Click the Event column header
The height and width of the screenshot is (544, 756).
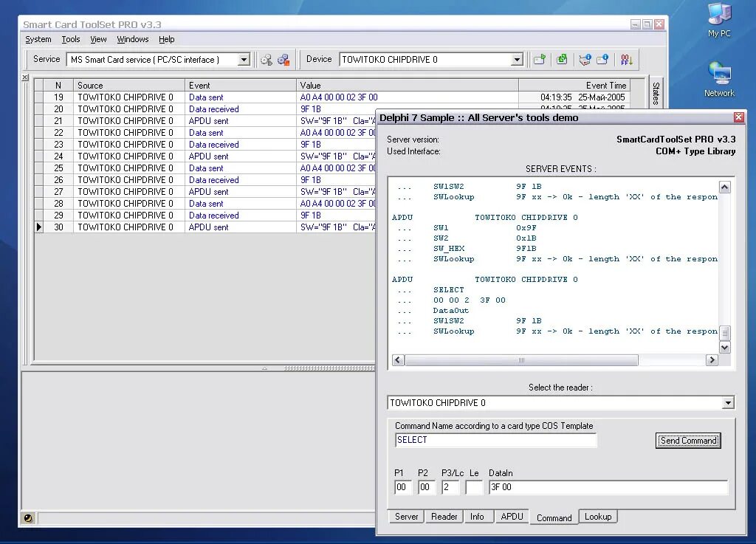[240, 86]
